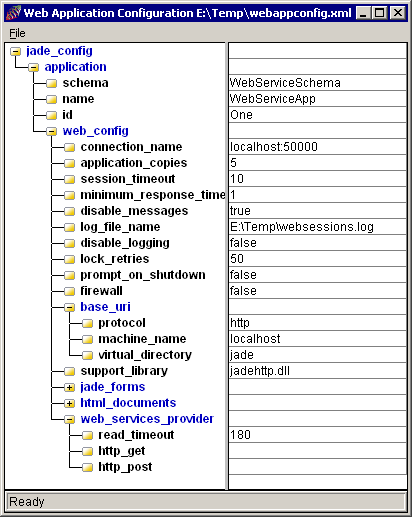This screenshot has height=517, width=412.
Task: Click the folder icon beside protocol
Action: click(x=87, y=323)
